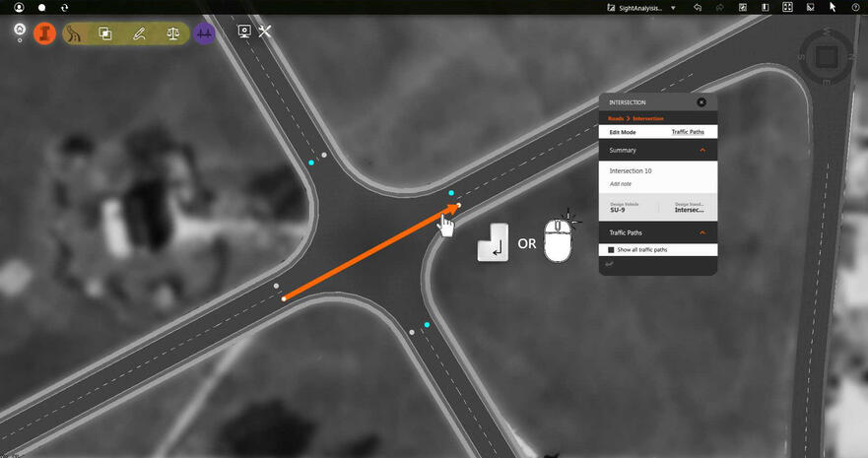This screenshot has width=868, height=458.
Task: Click the view cube navigation compass
Action: tap(827, 57)
